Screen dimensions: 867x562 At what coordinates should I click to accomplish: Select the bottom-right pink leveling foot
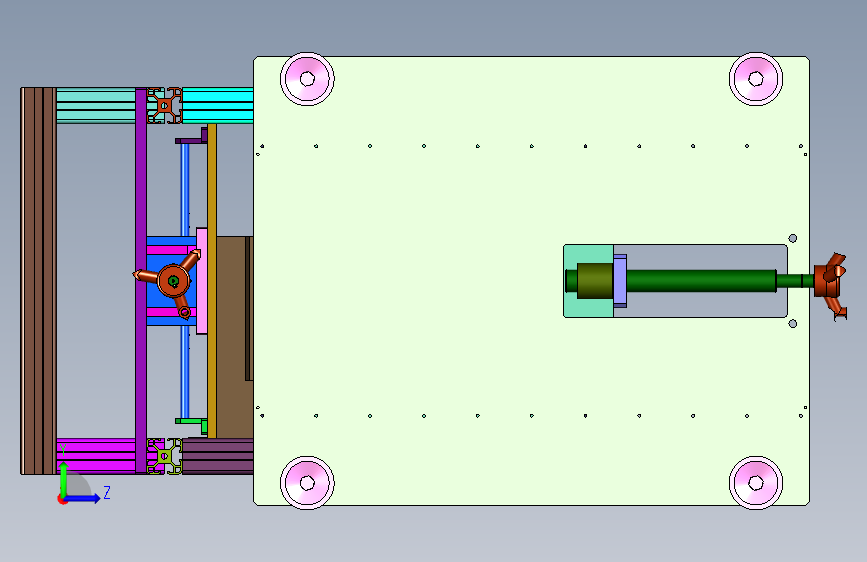point(756,483)
